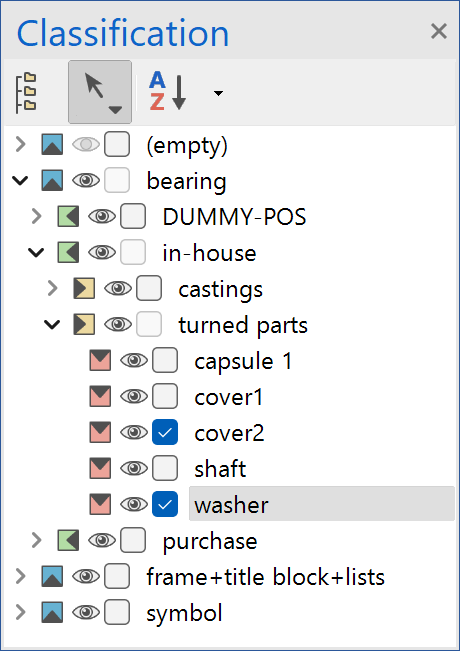
Task: Click the blue icon next to symbol
Action: click(52, 612)
